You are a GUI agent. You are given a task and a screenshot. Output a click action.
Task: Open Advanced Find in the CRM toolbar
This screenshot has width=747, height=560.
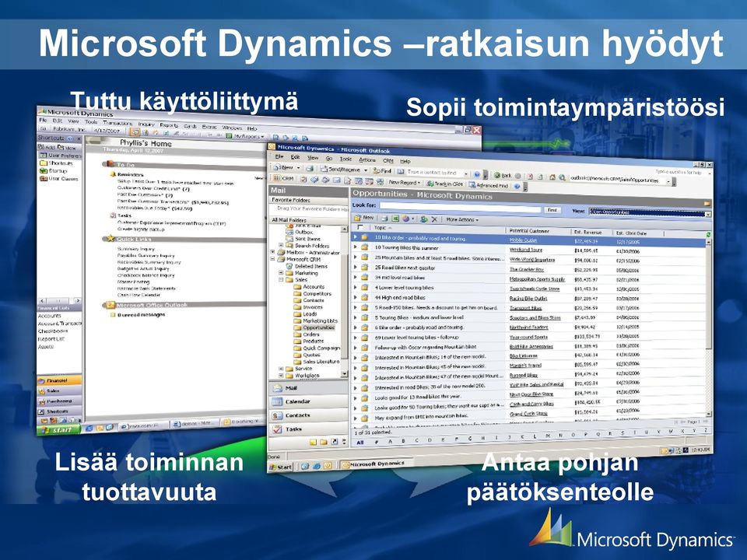[x=489, y=185]
